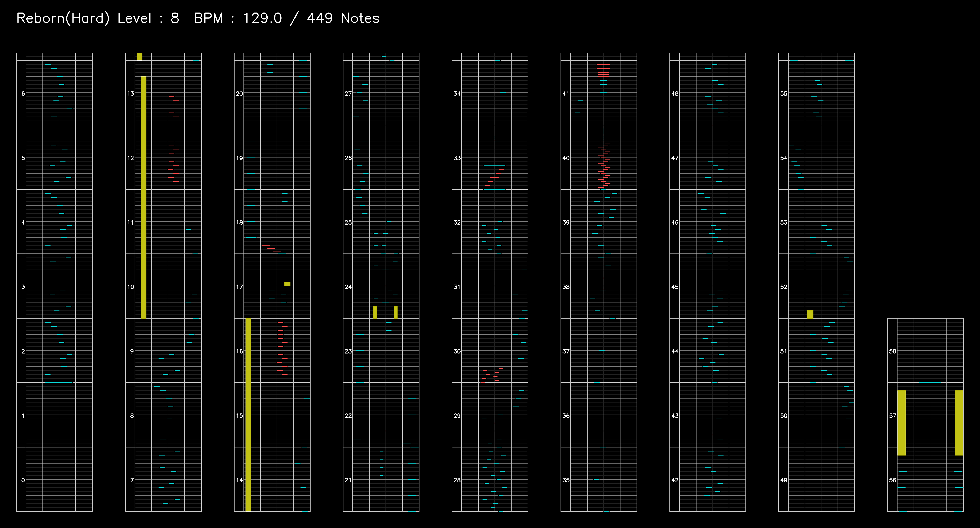
Task: Click measure number 21
Action: pos(348,480)
